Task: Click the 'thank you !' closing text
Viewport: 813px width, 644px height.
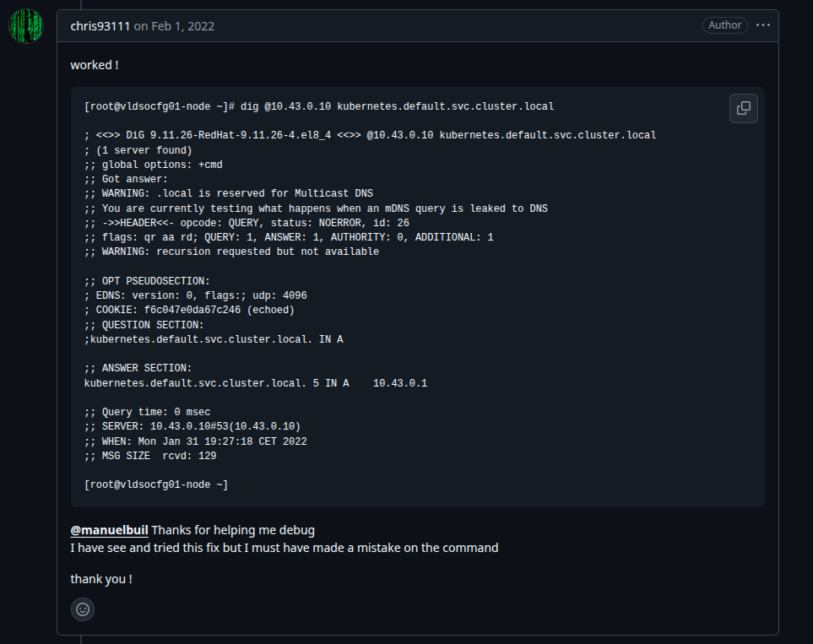Action: coord(101,579)
